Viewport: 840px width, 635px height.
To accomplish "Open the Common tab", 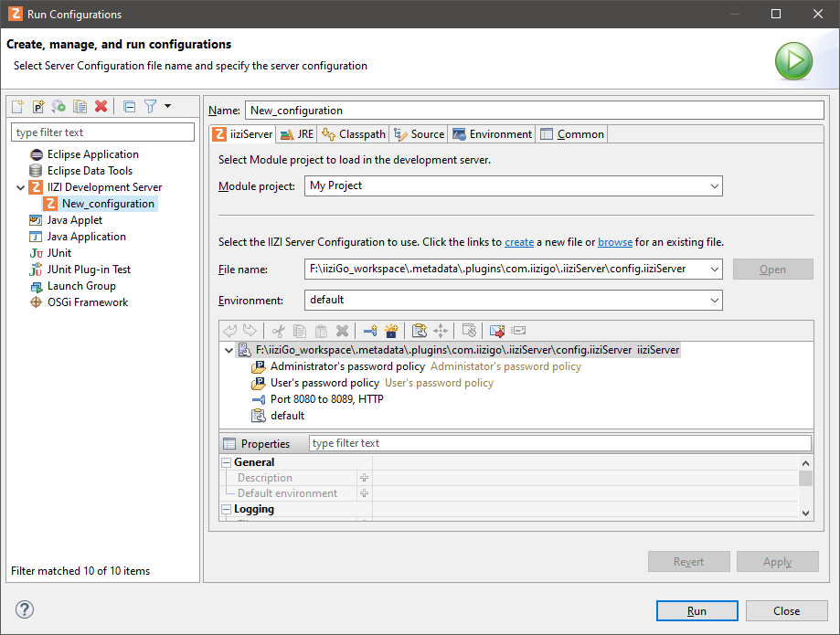I will (x=572, y=134).
